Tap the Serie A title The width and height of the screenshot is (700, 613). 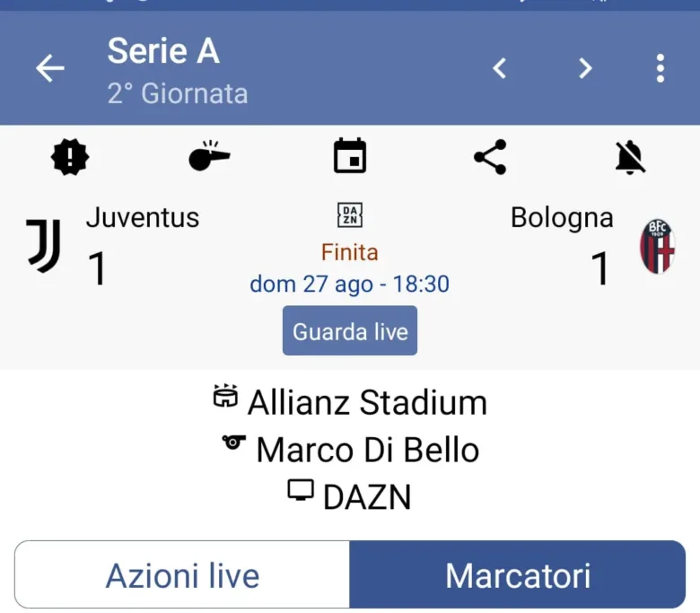tap(163, 51)
